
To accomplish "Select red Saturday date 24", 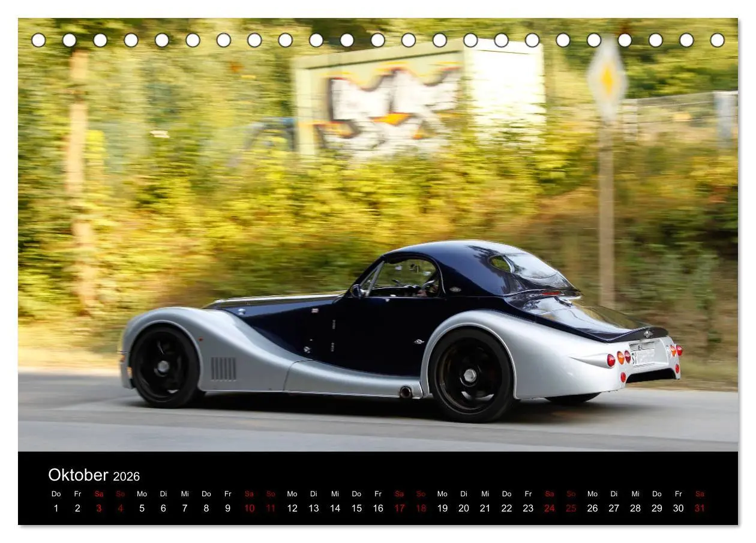I will [x=550, y=508].
